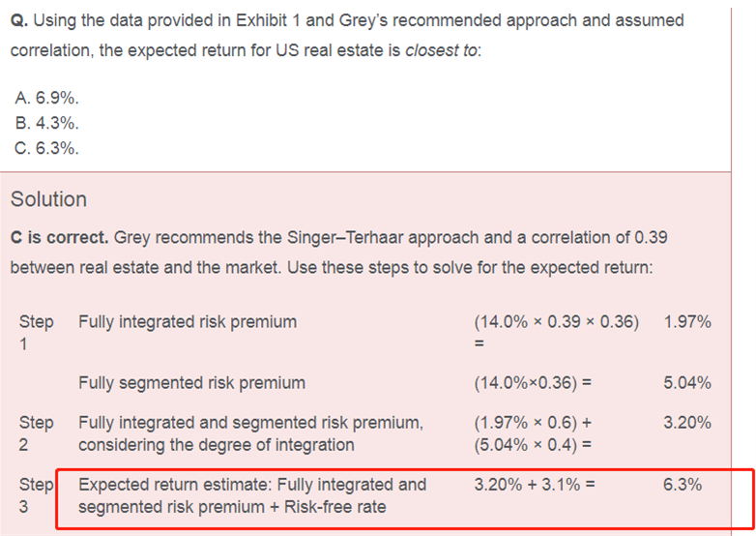The width and height of the screenshot is (756, 536).
Task: Click the Solution heading
Action: click(48, 199)
